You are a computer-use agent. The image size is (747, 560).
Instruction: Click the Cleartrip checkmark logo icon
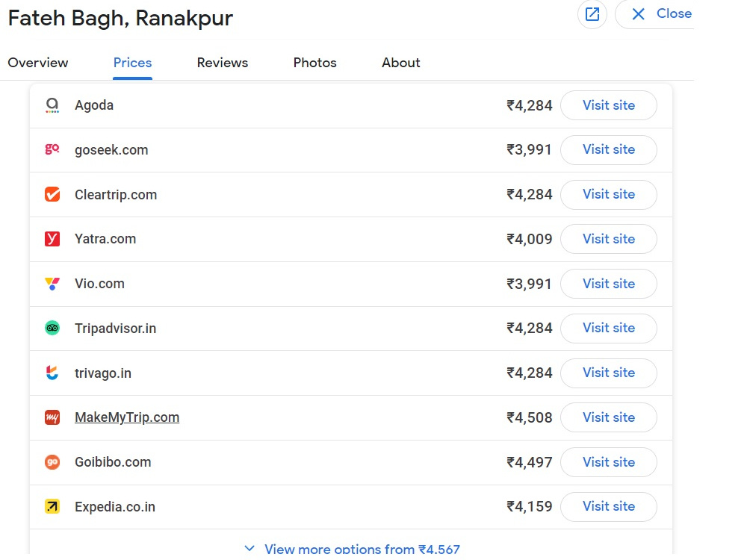point(52,194)
